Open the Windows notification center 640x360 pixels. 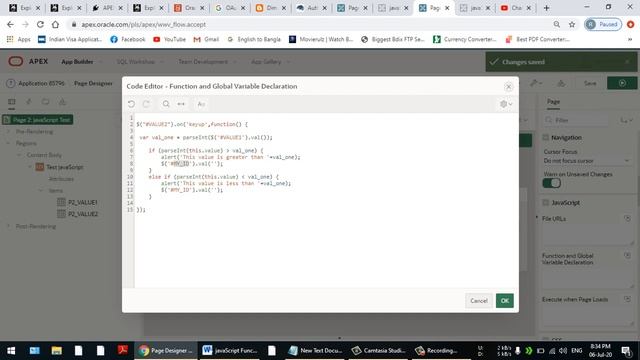627,351
